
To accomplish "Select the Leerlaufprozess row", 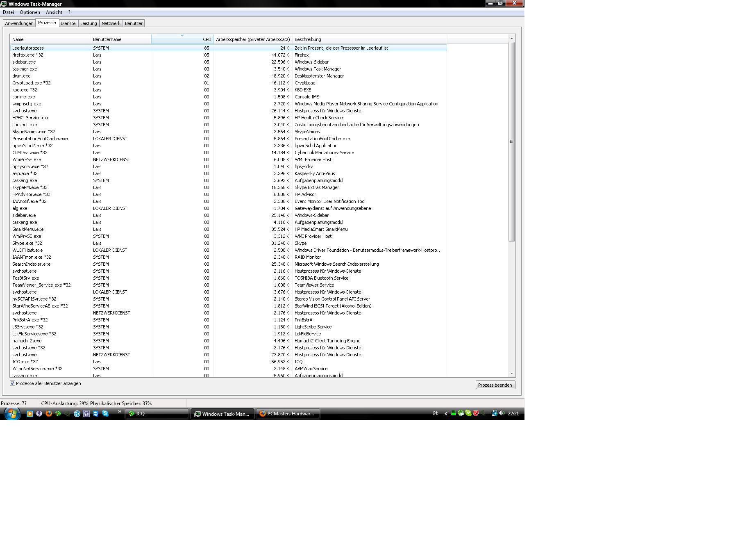I will [x=228, y=48].
